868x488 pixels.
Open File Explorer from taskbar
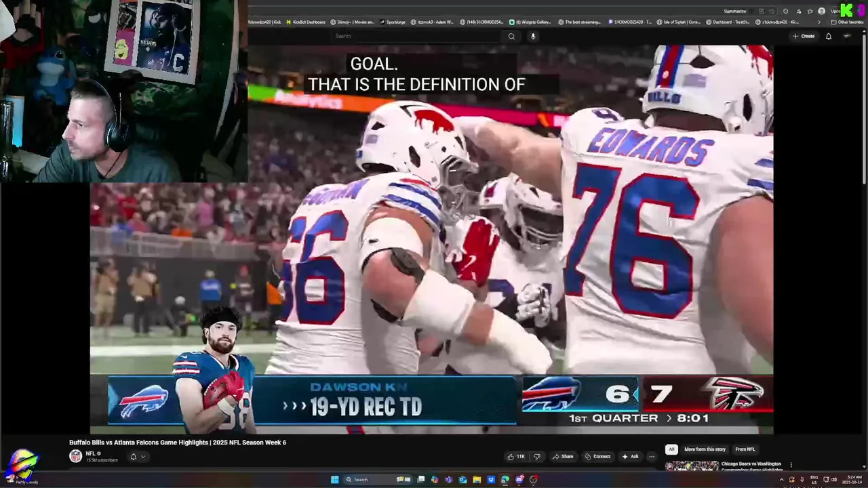click(x=477, y=479)
